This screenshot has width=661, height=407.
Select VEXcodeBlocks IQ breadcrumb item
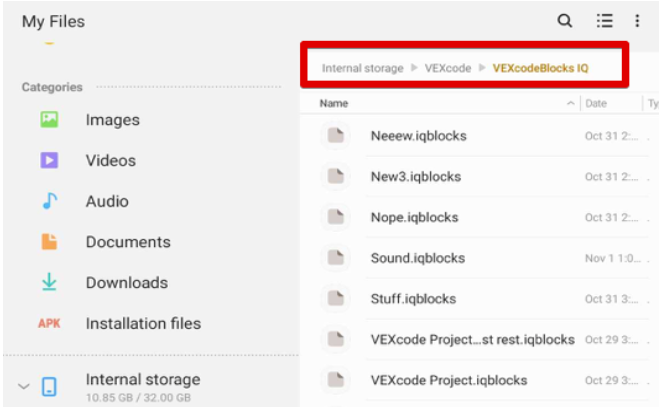click(x=540, y=68)
